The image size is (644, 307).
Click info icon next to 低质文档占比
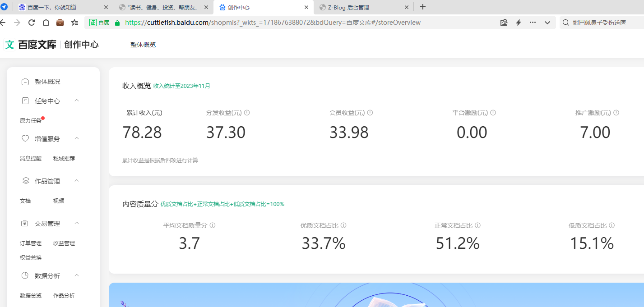(x=612, y=225)
